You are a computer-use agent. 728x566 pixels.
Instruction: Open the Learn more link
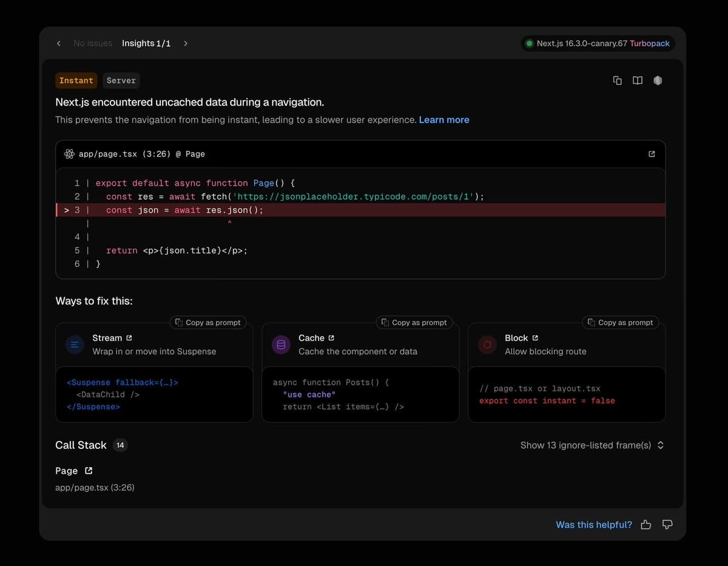[x=444, y=120]
